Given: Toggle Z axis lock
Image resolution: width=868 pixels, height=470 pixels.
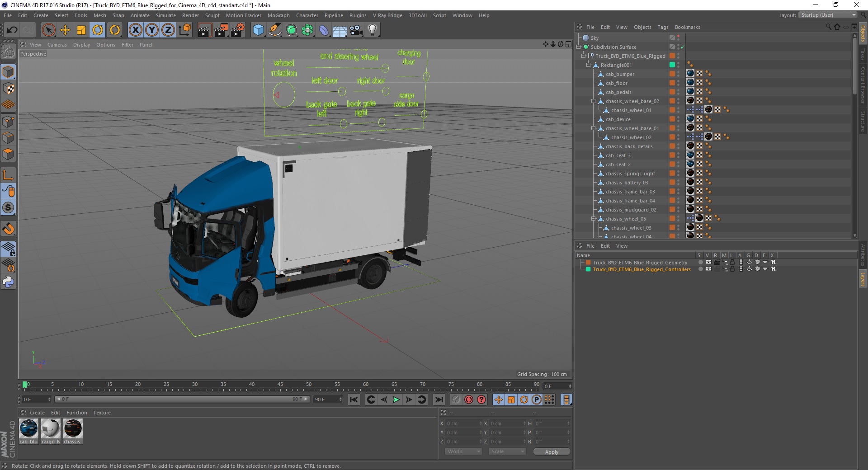Looking at the screenshot, I should click(x=168, y=30).
